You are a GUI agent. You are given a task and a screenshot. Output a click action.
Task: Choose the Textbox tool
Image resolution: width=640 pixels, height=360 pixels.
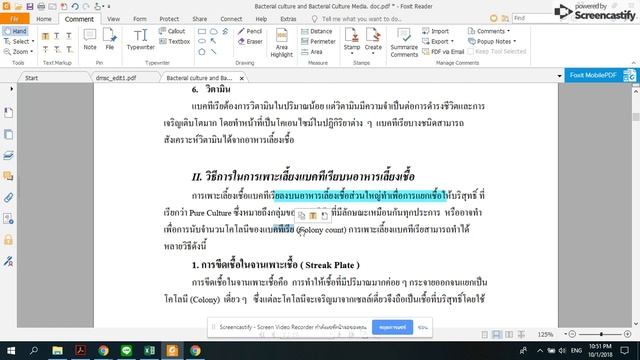coord(174,41)
